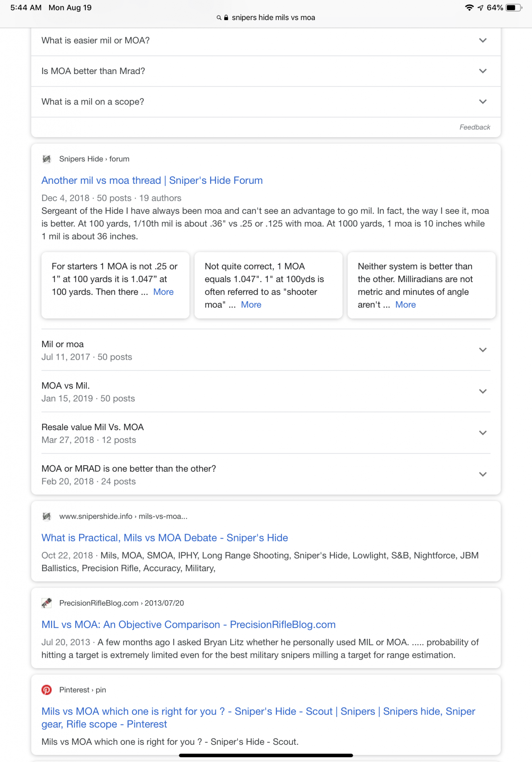Tap the lock icon in address bar

pyautogui.click(x=226, y=17)
